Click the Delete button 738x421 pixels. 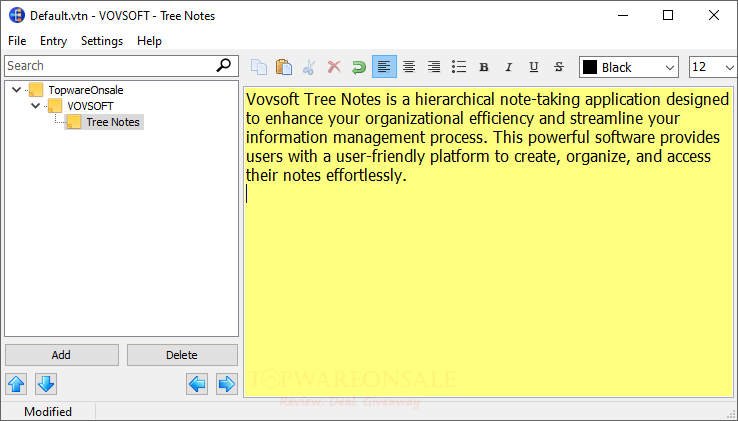(182, 355)
